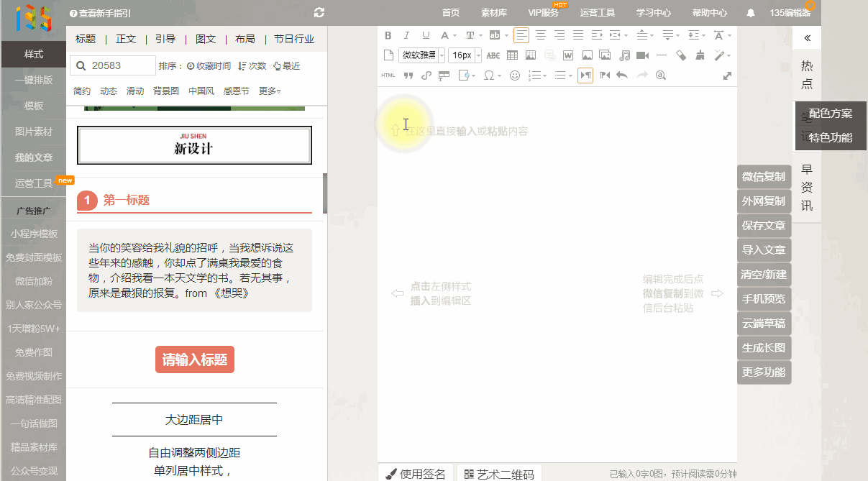Viewport: 868px width, 481px height.
Task: Toggle italic text formatting
Action: (x=407, y=35)
